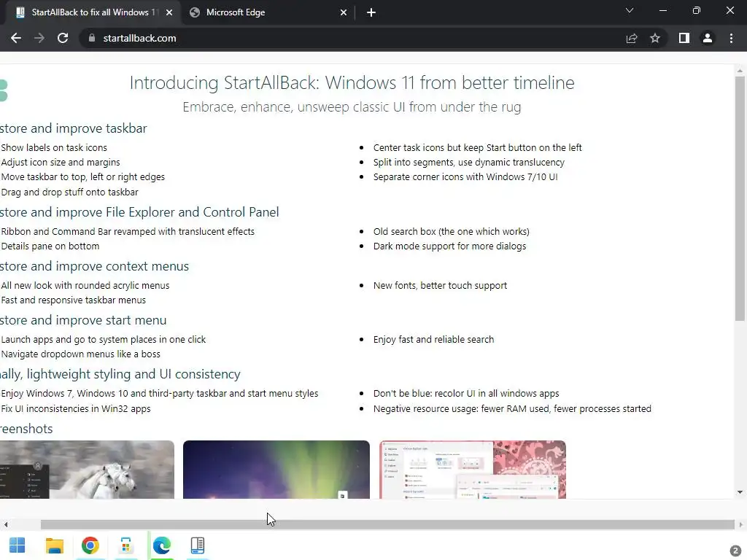Open the Windows Start button
Image resolution: width=747 pixels, height=560 pixels.
coord(18,545)
